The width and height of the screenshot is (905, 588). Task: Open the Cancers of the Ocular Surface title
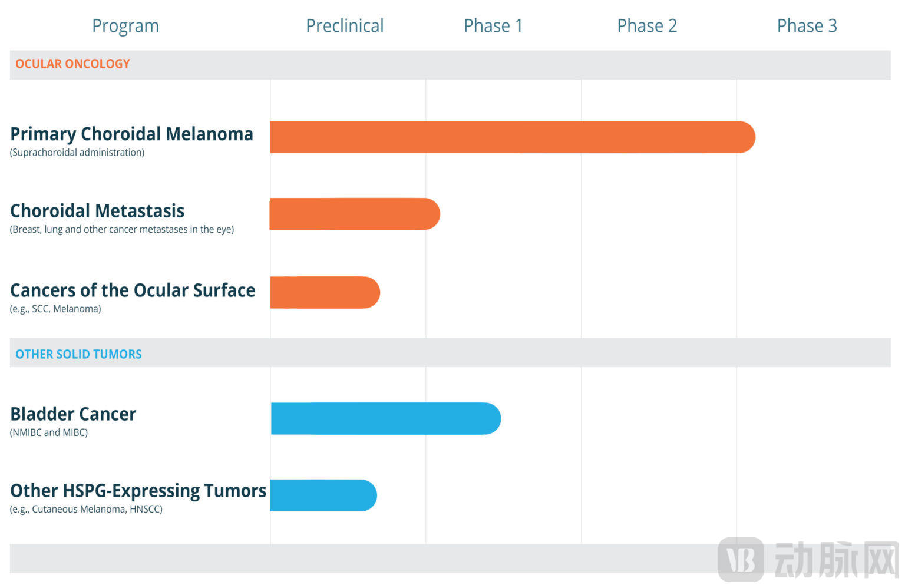point(133,290)
